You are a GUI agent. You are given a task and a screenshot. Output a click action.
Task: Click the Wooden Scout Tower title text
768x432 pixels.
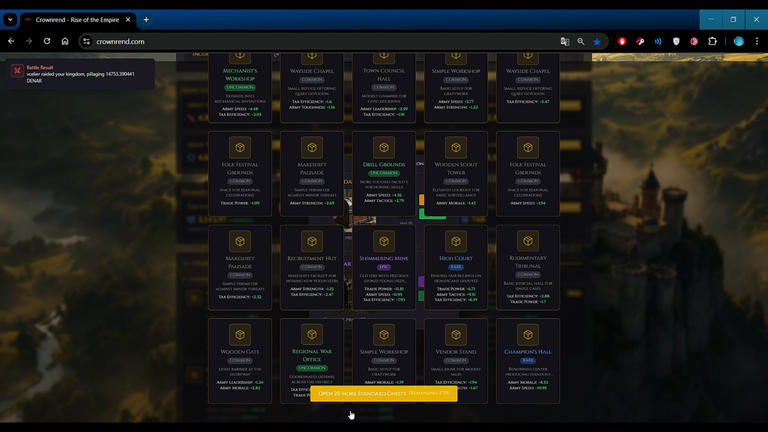[x=456, y=168]
